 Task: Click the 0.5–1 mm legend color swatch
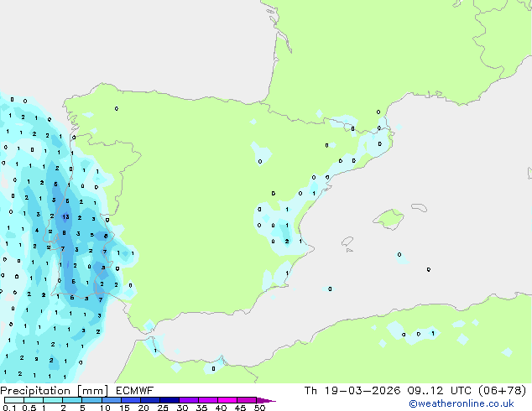[x=34, y=400]
